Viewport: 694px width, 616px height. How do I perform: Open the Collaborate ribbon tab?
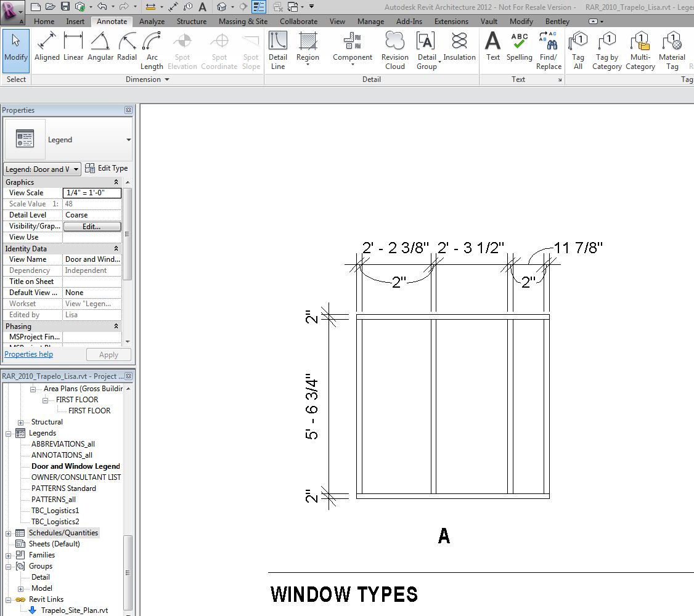tap(298, 21)
